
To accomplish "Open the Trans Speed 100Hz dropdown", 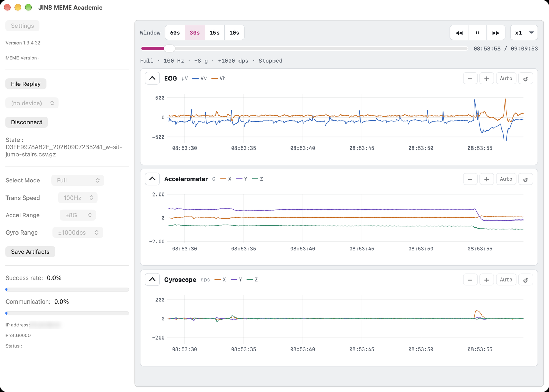I will pos(78,198).
